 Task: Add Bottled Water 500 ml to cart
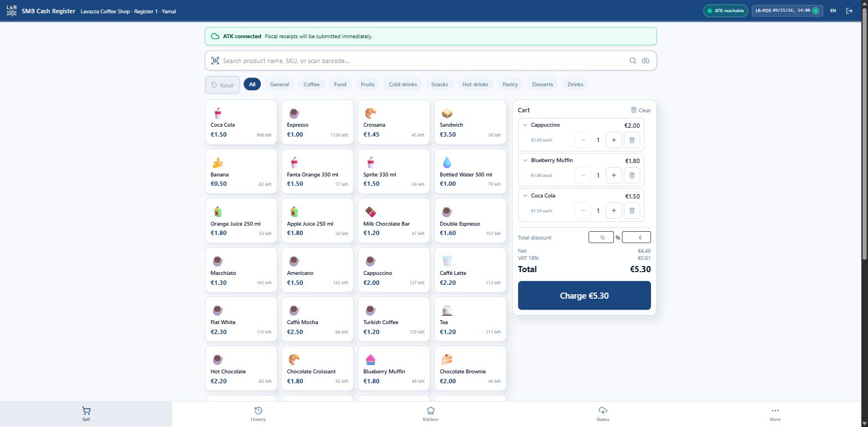[x=470, y=171]
